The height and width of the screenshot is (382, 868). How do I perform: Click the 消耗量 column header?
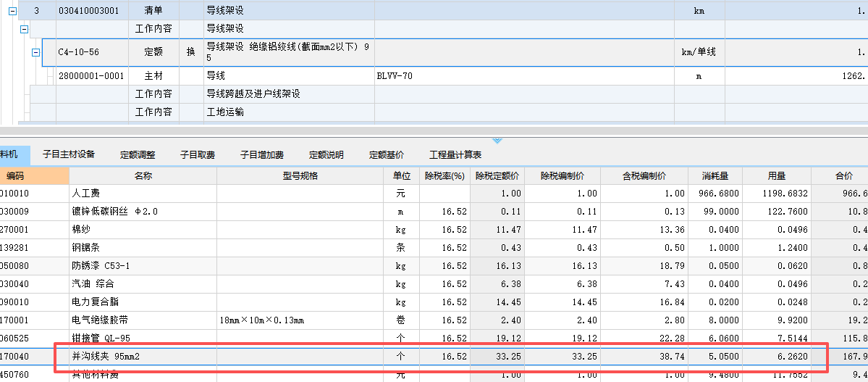pyautogui.click(x=715, y=175)
